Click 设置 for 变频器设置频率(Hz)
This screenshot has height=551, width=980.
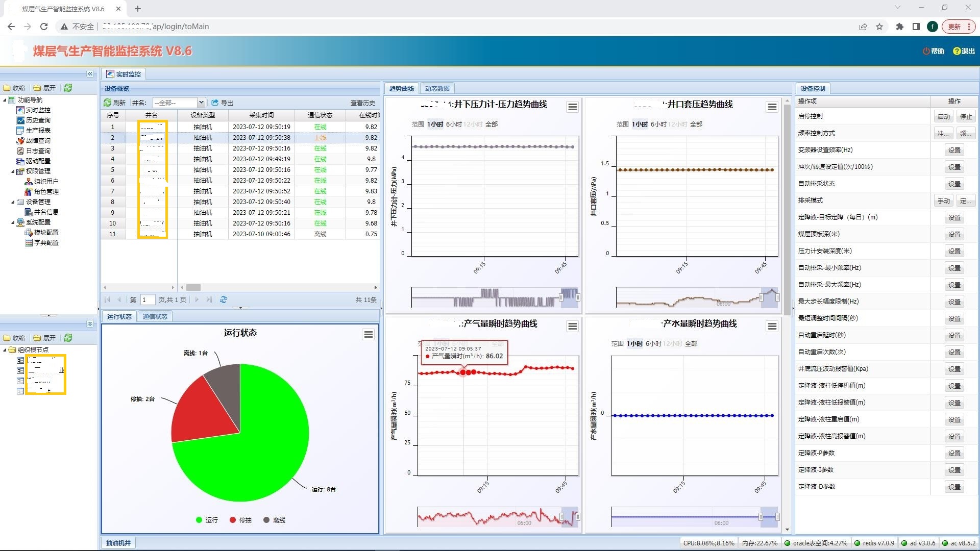[x=954, y=150]
